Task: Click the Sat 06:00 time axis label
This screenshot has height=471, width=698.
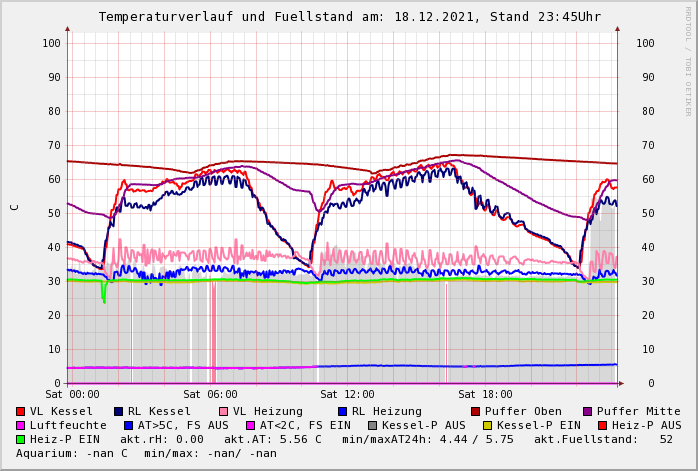Action: (210, 395)
